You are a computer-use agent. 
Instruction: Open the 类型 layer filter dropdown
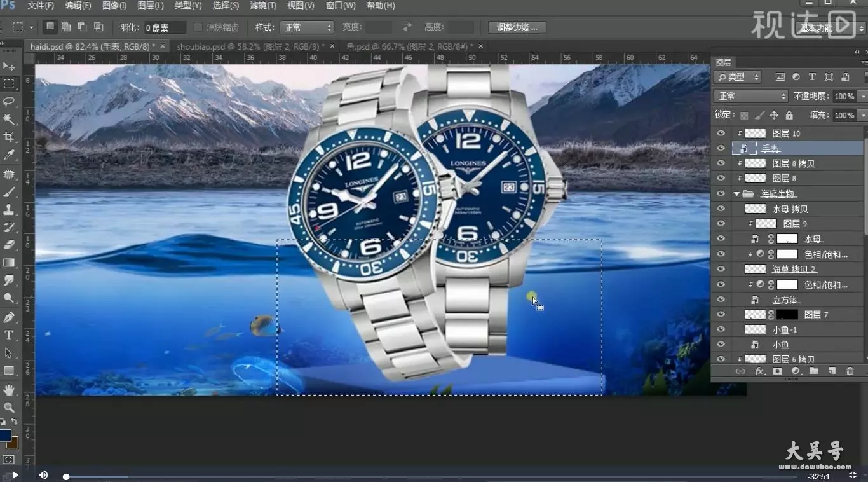pos(738,77)
